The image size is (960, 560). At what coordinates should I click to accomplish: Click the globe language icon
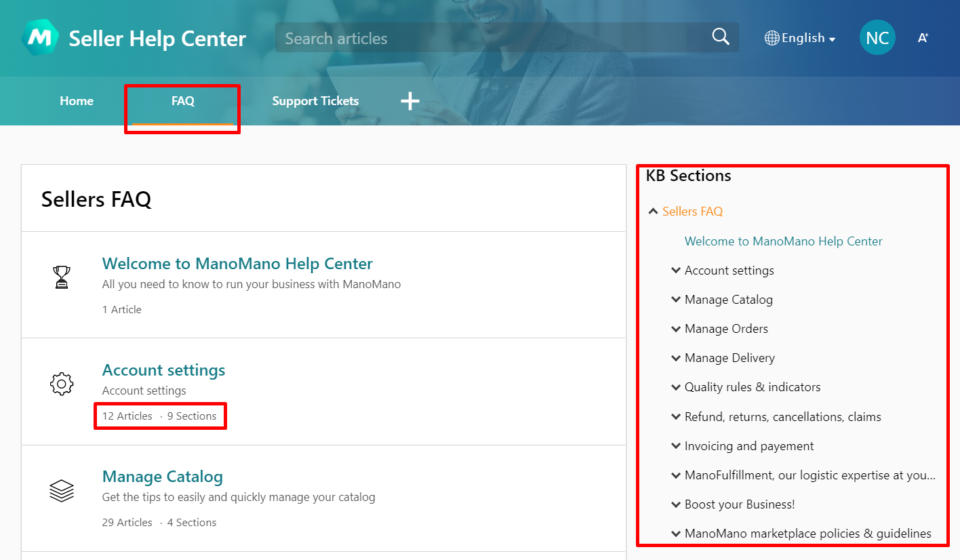pyautogui.click(x=772, y=38)
